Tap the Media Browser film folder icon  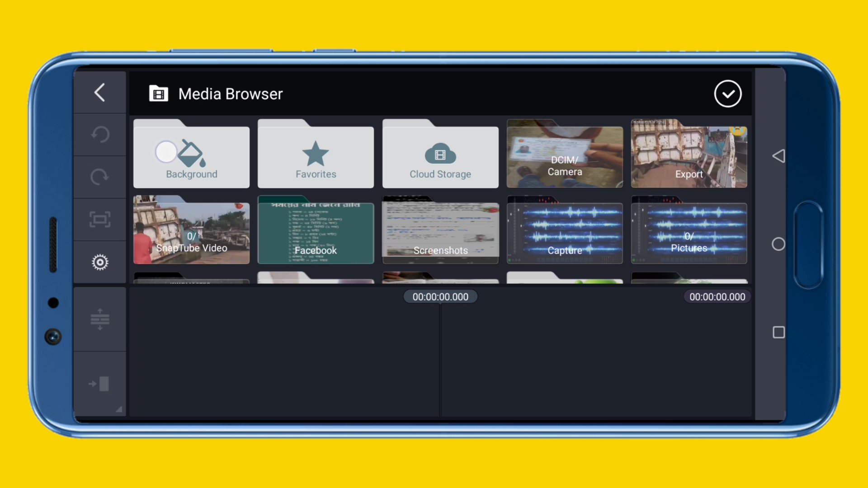(158, 94)
